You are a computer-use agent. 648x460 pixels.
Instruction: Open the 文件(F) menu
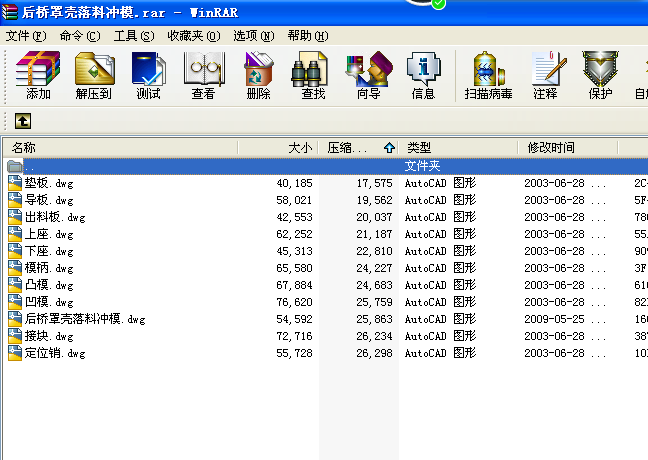click(26, 36)
